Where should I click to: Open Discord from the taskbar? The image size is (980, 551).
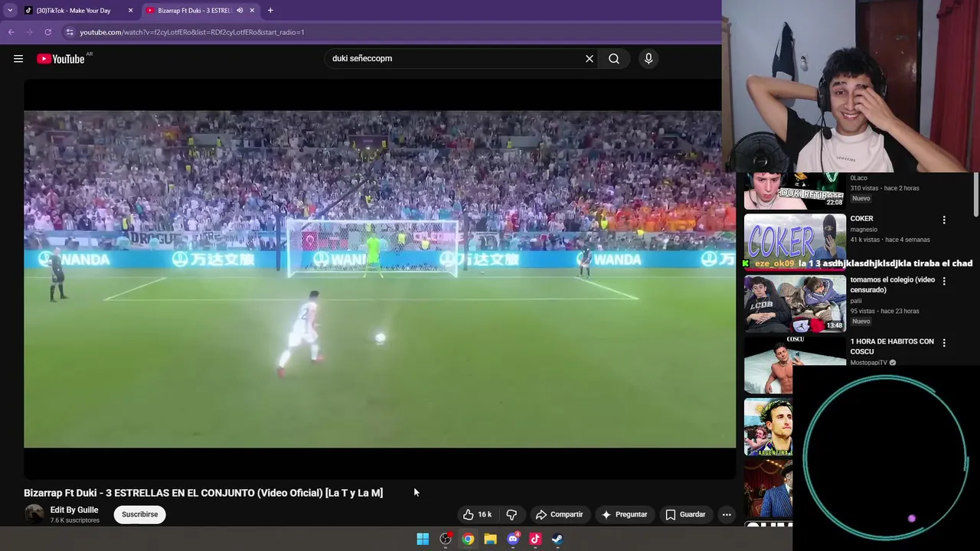(x=513, y=539)
